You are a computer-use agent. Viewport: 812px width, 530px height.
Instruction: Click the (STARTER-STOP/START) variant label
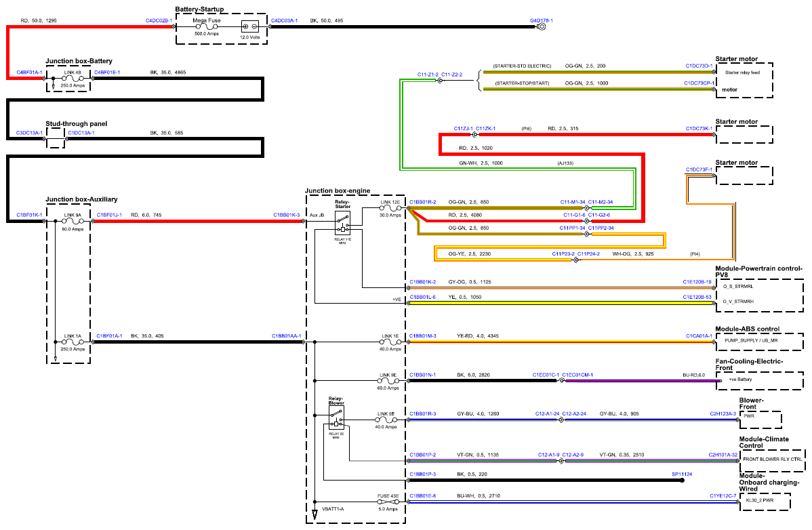pyautogui.click(x=522, y=83)
